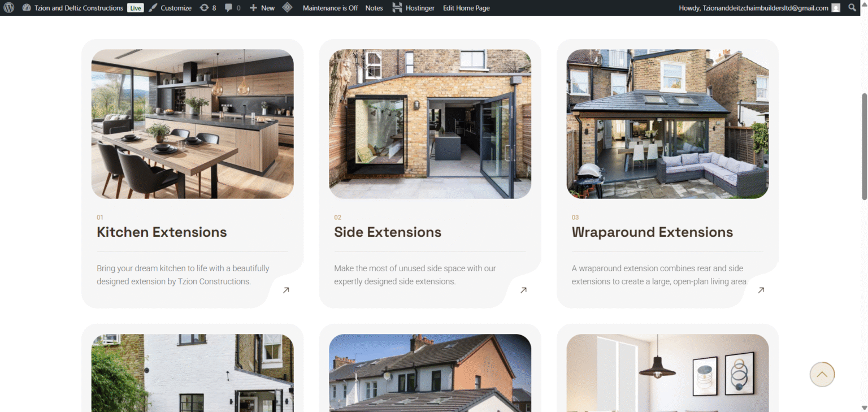Open the Notes admin bar item

(374, 8)
